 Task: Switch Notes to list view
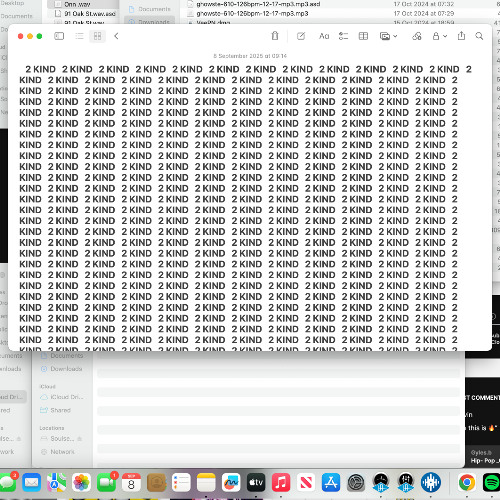coord(79,36)
